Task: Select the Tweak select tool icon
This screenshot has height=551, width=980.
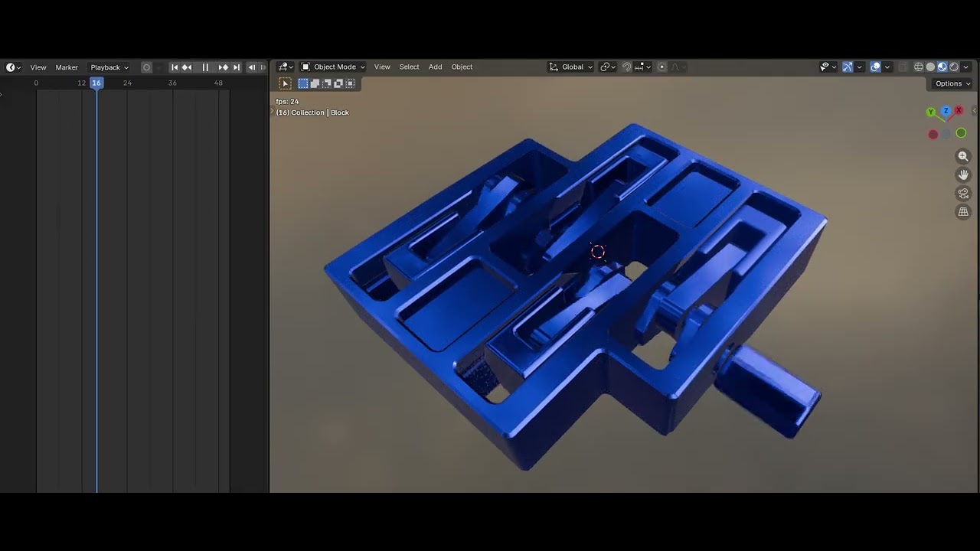Action: (285, 83)
